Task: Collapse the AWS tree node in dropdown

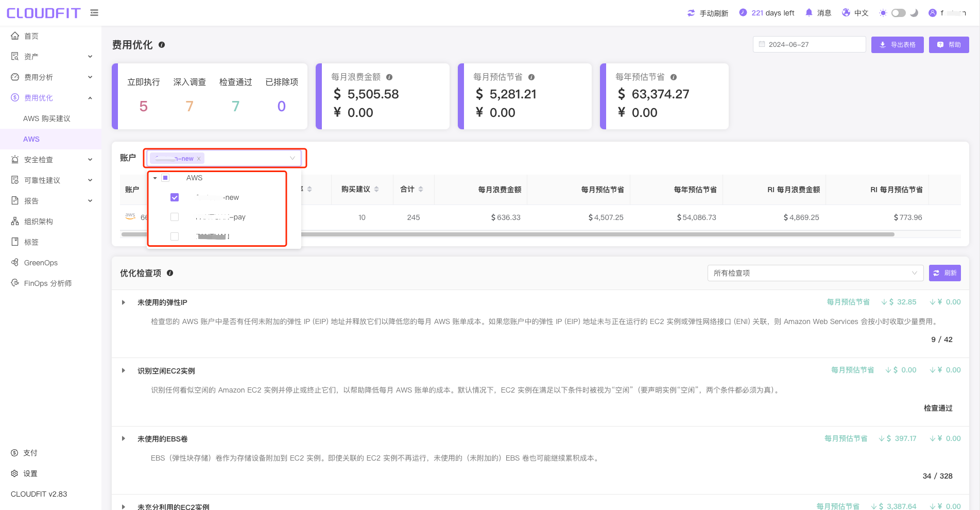Action: pyautogui.click(x=155, y=178)
